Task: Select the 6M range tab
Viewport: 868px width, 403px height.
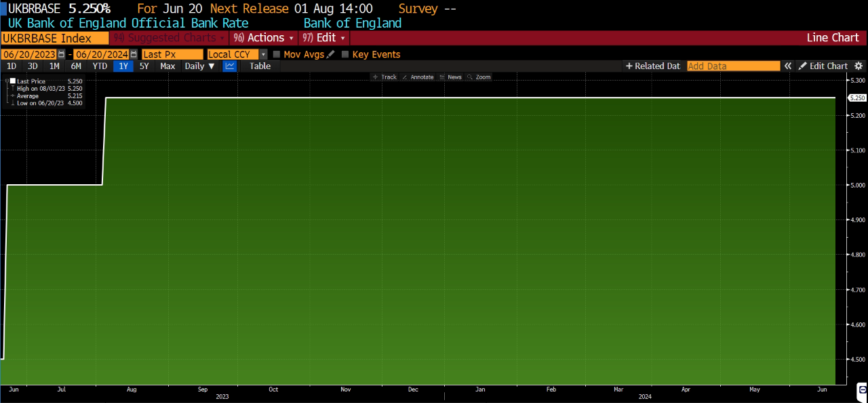Action: [x=76, y=66]
